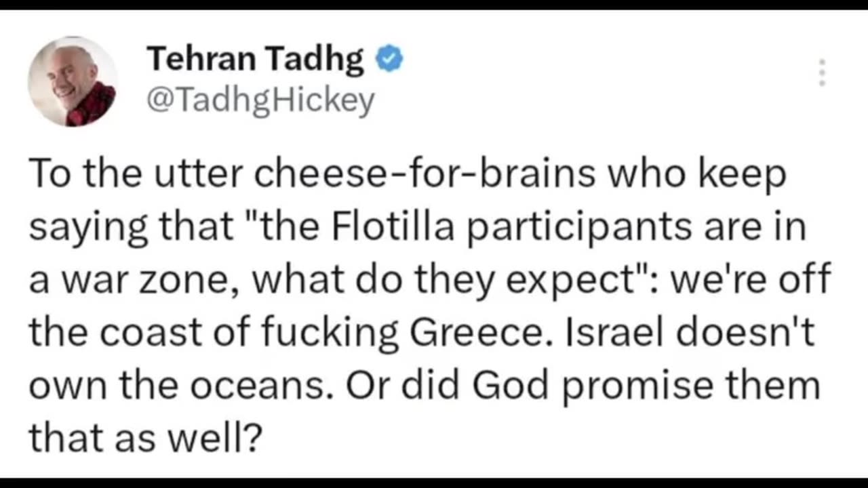
Task: Open the three-dot more options menu
Action: click(822, 73)
